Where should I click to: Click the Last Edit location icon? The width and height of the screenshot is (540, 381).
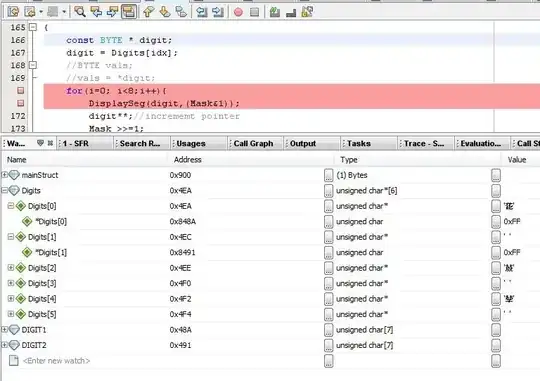pyautogui.click(x=13, y=12)
